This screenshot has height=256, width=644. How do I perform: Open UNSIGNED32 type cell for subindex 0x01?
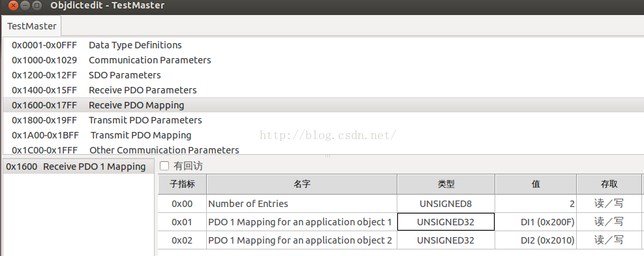click(x=446, y=222)
